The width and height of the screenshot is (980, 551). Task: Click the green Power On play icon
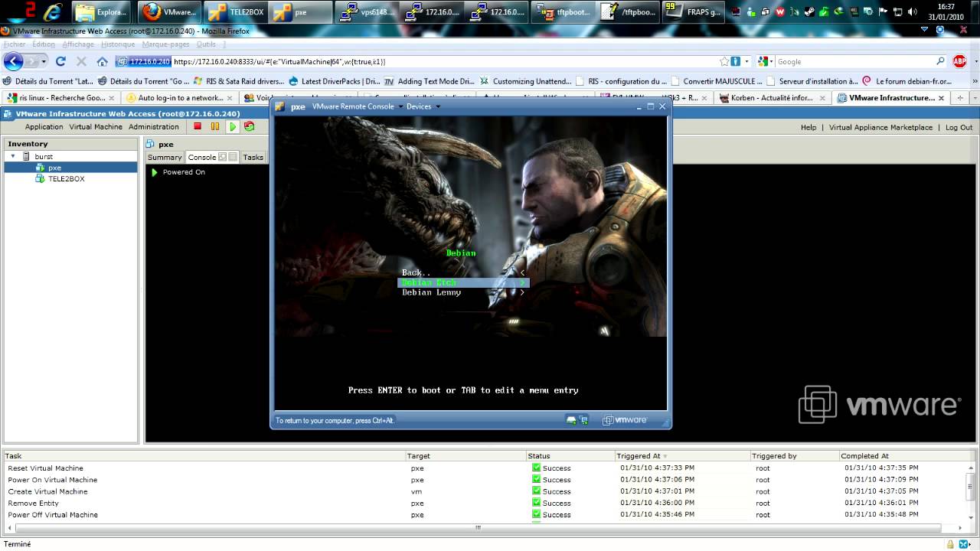pyautogui.click(x=233, y=126)
